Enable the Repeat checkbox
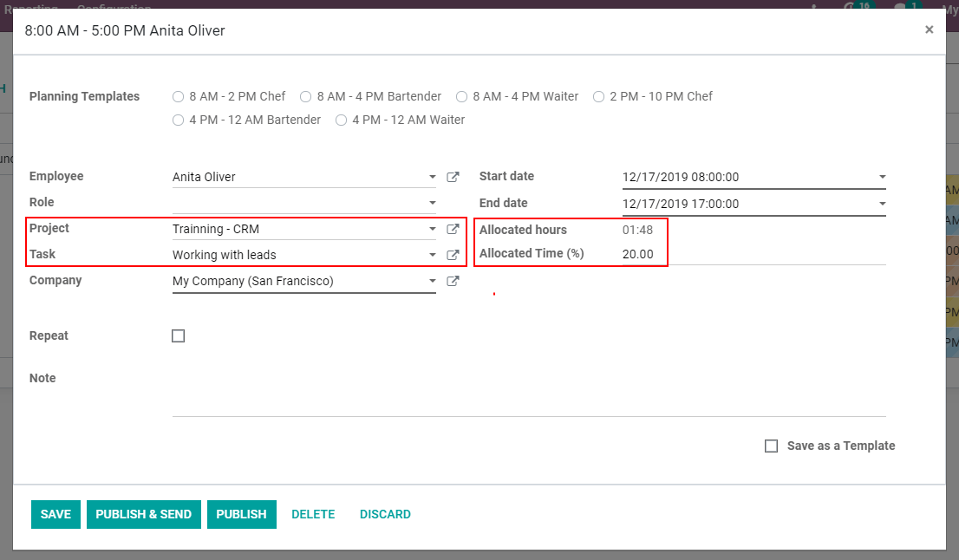 pos(178,335)
